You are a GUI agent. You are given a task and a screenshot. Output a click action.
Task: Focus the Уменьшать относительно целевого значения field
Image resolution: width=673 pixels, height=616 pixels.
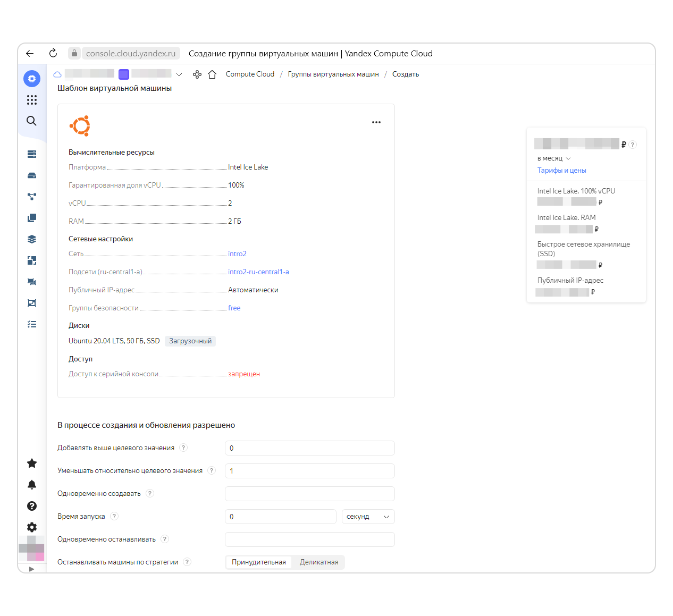310,471
